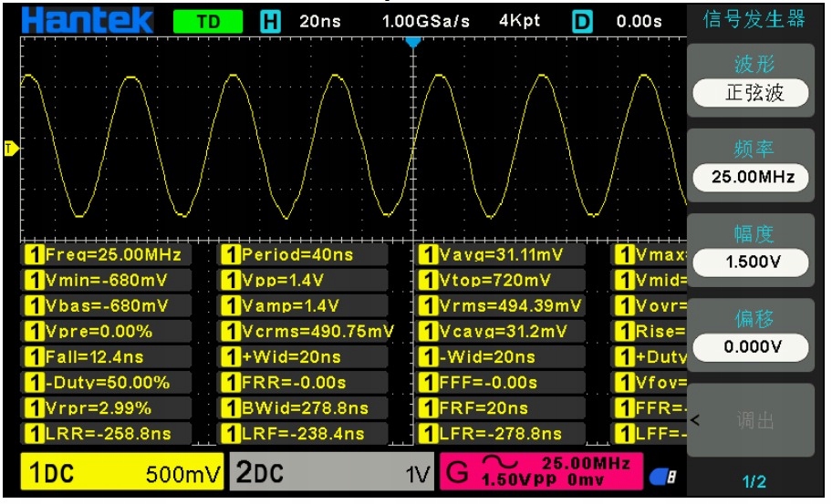Select the -Duty=50.00% measurement

pos(106,383)
